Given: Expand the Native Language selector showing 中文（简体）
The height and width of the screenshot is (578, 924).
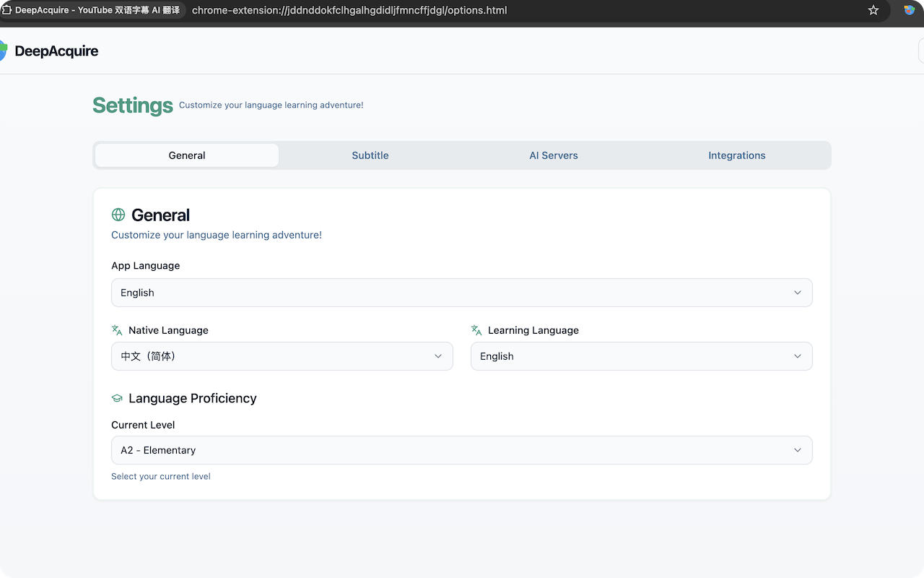Looking at the screenshot, I should point(282,356).
